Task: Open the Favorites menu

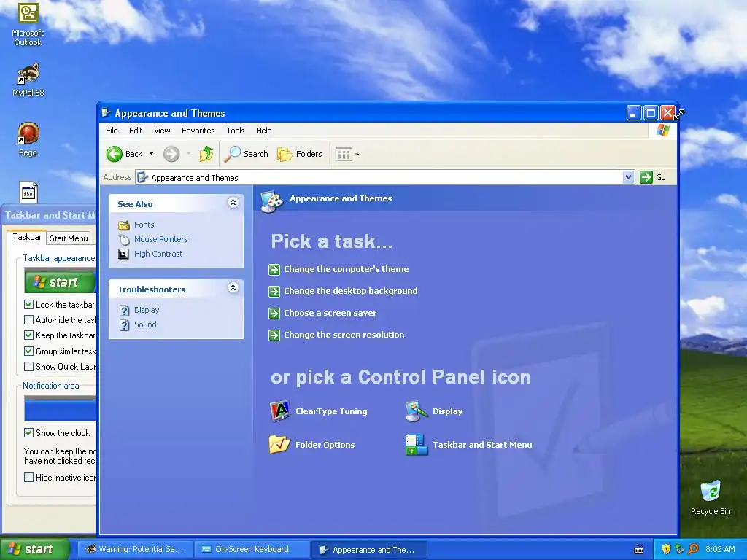Action: [x=198, y=131]
